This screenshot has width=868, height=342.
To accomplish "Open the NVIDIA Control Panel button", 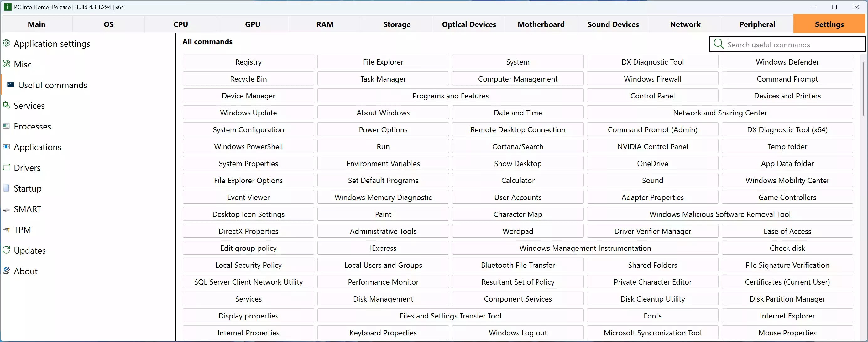I will pyautogui.click(x=653, y=146).
